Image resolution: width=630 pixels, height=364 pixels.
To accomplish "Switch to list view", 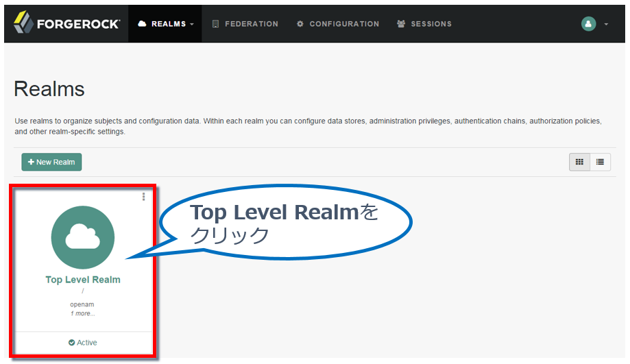I will tap(600, 162).
